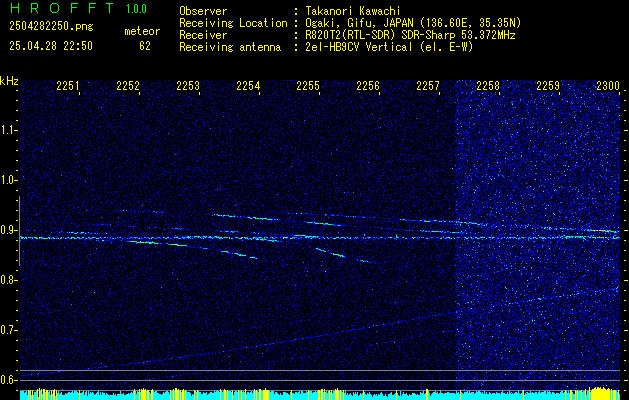Click the 2259 time marker
This screenshot has width=629, height=400.
pos(548,85)
